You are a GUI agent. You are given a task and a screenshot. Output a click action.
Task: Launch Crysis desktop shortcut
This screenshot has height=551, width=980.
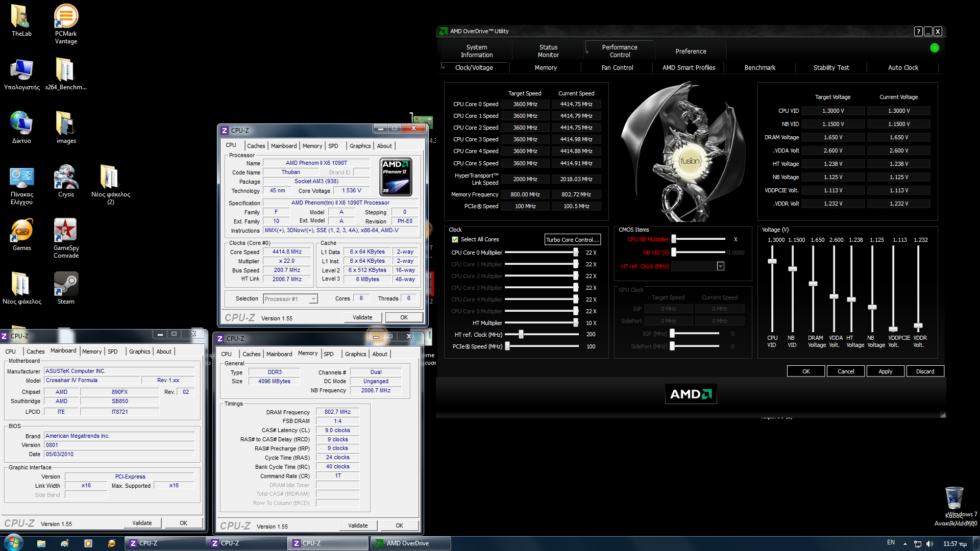(66, 181)
